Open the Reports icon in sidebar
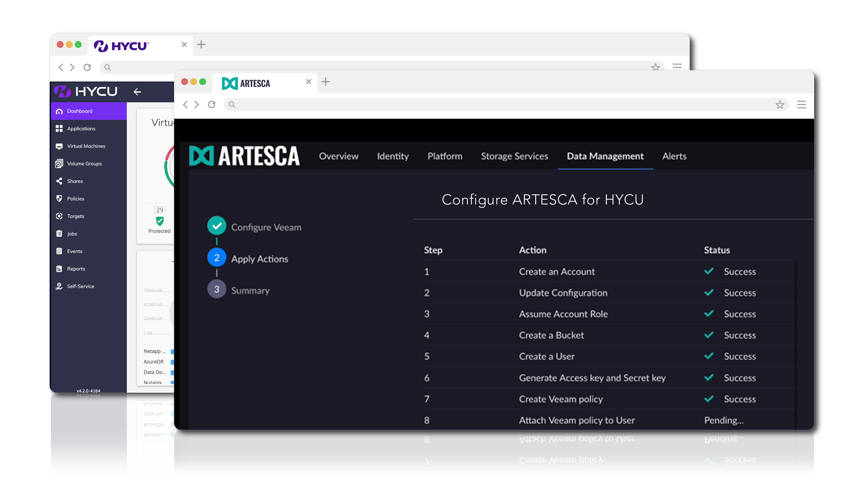The width and height of the screenshot is (868, 484). [x=59, y=269]
